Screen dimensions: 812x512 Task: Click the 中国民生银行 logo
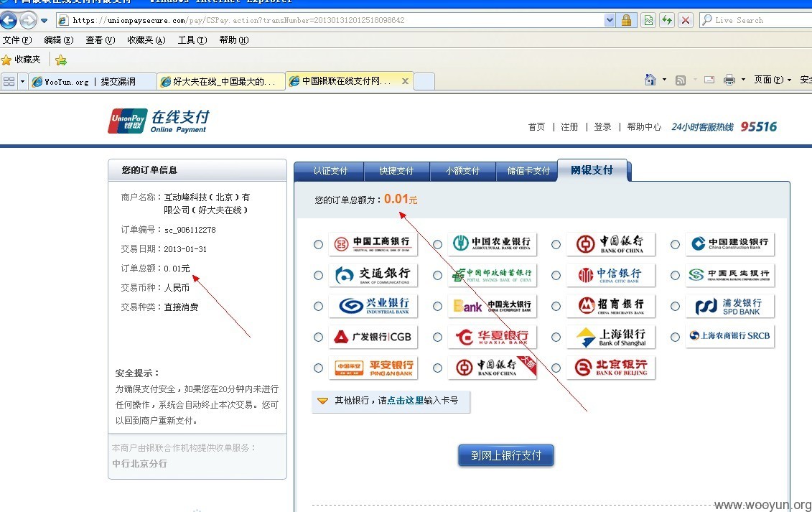tap(729, 275)
